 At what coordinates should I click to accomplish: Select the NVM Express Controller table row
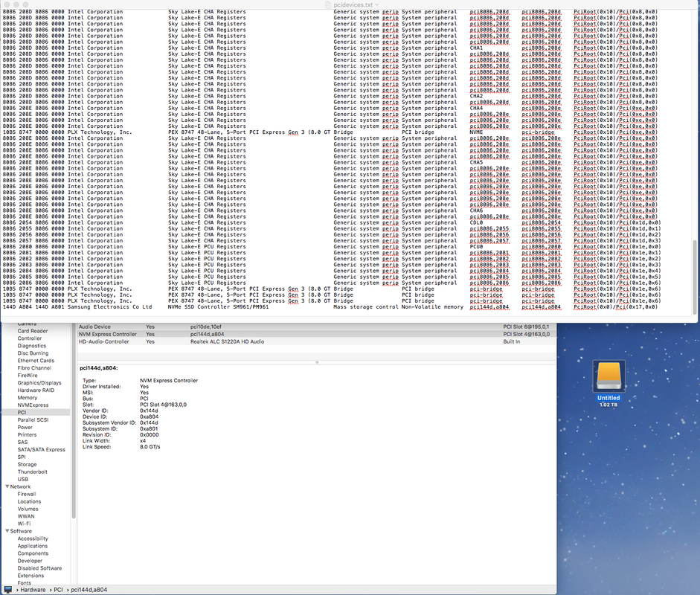[316, 334]
